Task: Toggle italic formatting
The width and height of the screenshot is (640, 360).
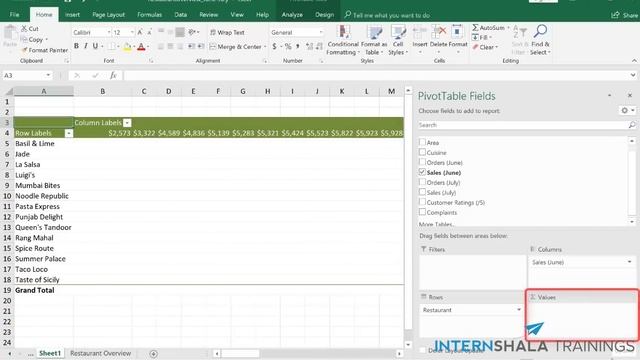Action: tap(86, 47)
